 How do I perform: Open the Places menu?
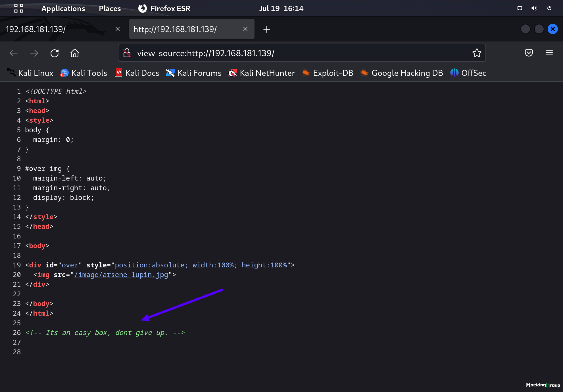click(110, 9)
